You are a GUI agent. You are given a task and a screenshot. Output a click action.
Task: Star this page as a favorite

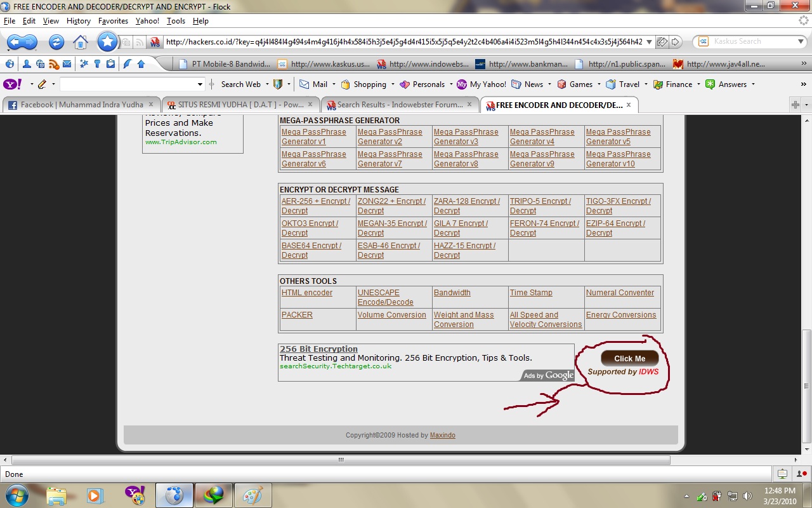click(108, 42)
